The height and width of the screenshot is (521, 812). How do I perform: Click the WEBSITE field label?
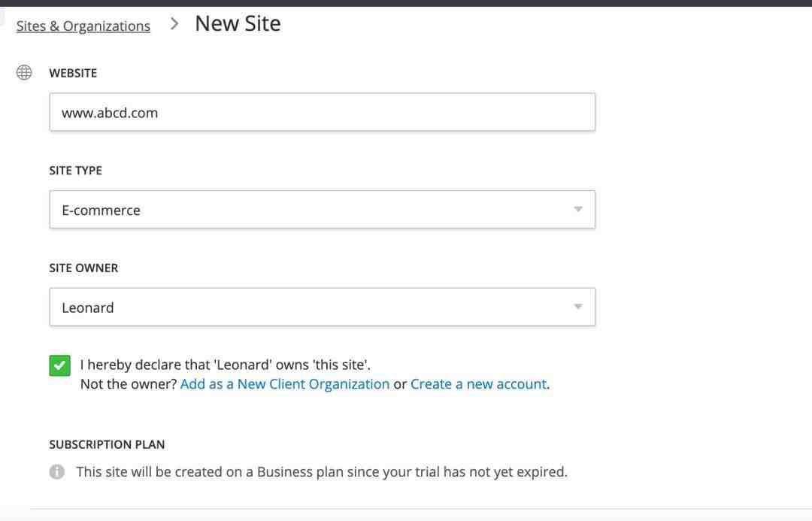[x=73, y=73]
